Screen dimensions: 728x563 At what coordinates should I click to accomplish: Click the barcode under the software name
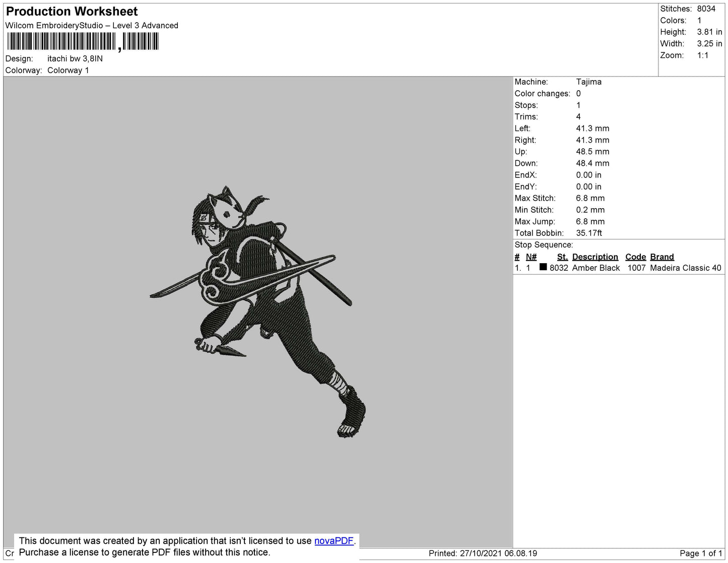(83, 41)
